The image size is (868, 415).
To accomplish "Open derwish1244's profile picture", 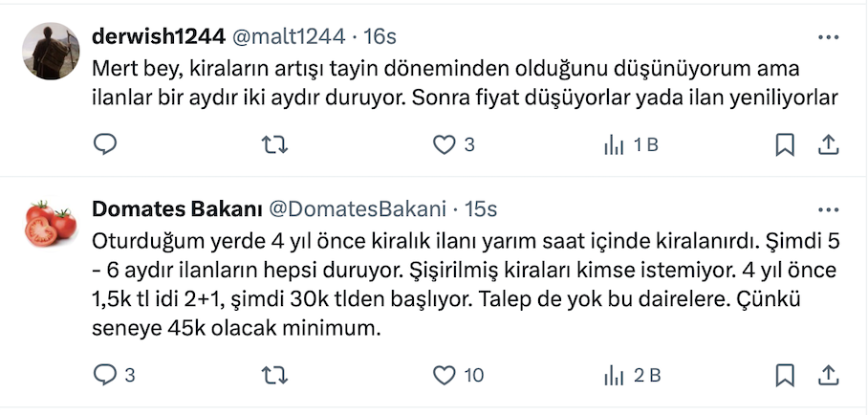I will (x=51, y=51).
